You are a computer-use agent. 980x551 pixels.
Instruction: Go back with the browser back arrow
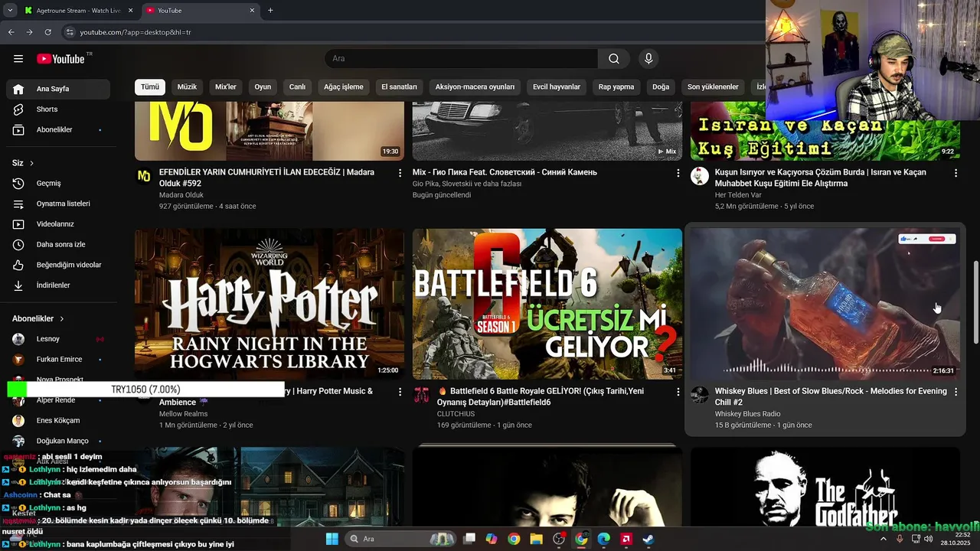point(11,32)
